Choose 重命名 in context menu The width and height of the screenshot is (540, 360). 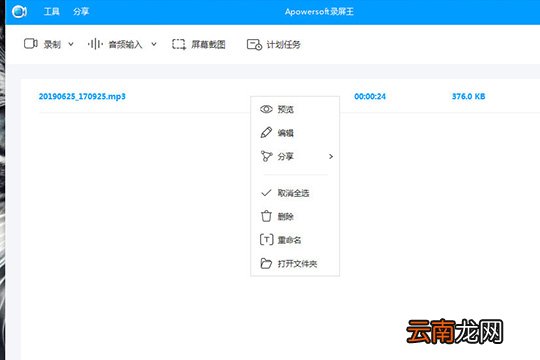[x=289, y=240]
